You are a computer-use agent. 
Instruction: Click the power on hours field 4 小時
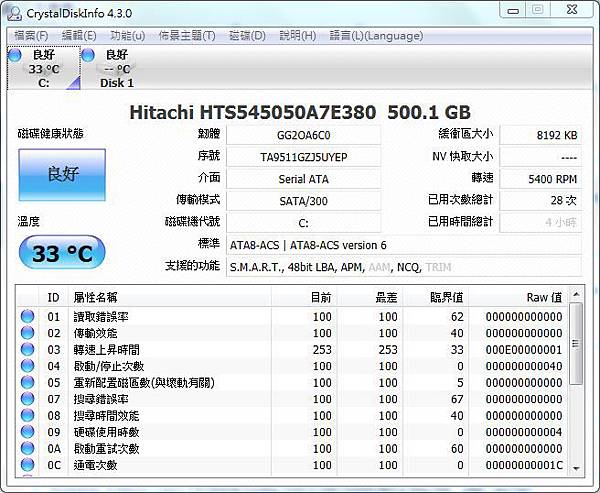tap(541, 222)
